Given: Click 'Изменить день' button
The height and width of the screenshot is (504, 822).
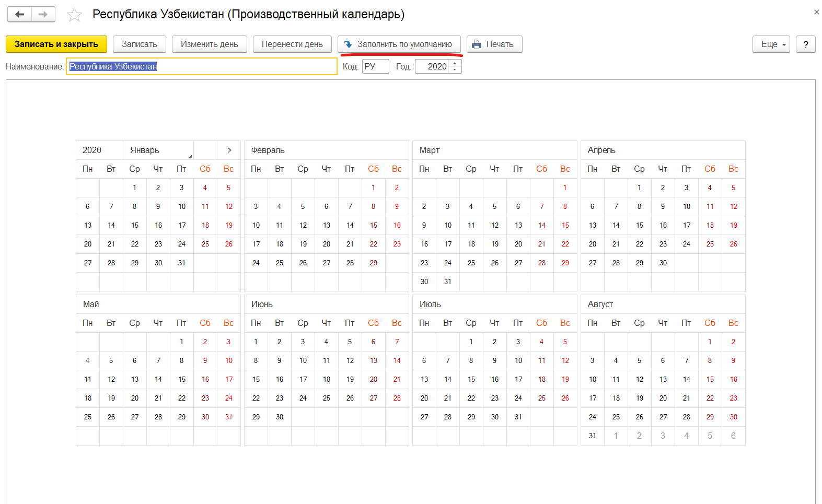Looking at the screenshot, I should 210,44.
